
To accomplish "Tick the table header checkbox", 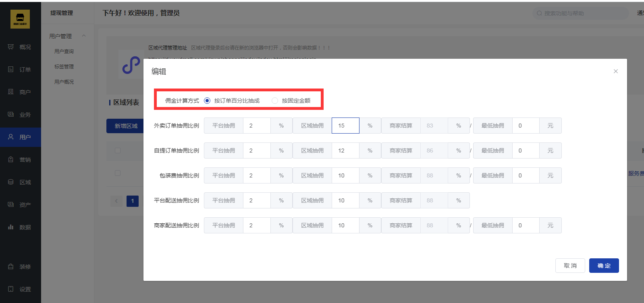I will 118,150.
